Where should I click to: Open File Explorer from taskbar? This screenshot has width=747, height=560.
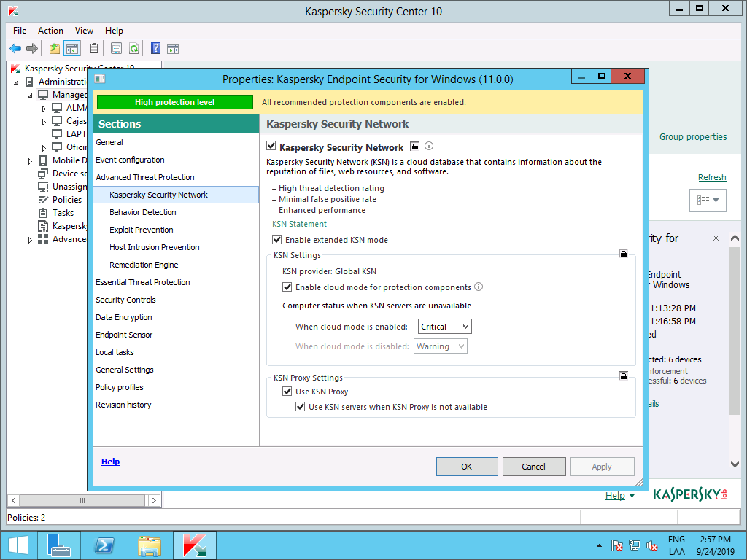150,545
